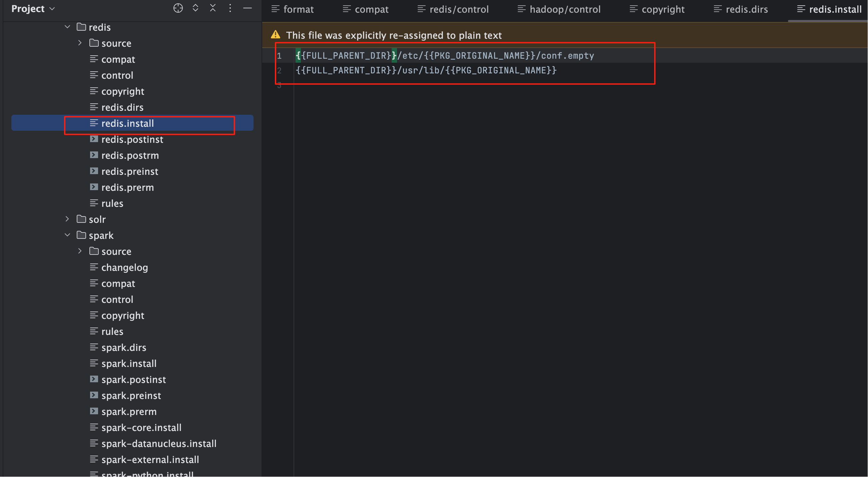Hide the Project tool window

pyautogui.click(x=248, y=8)
